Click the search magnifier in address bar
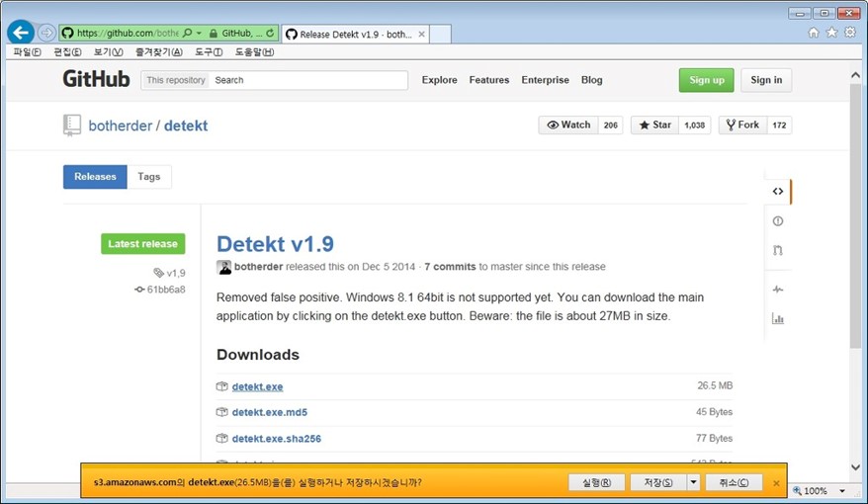Viewport: 868px width, 504px height. (188, 34)
